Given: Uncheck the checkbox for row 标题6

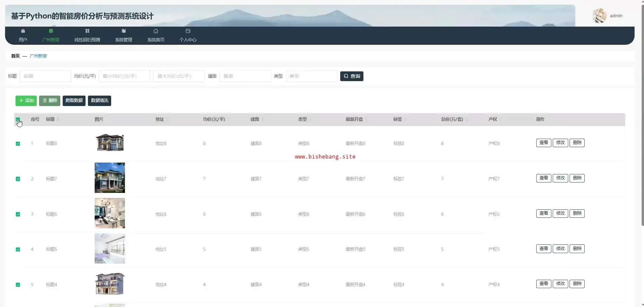Looking at the screenshot, I should [18, 214].
